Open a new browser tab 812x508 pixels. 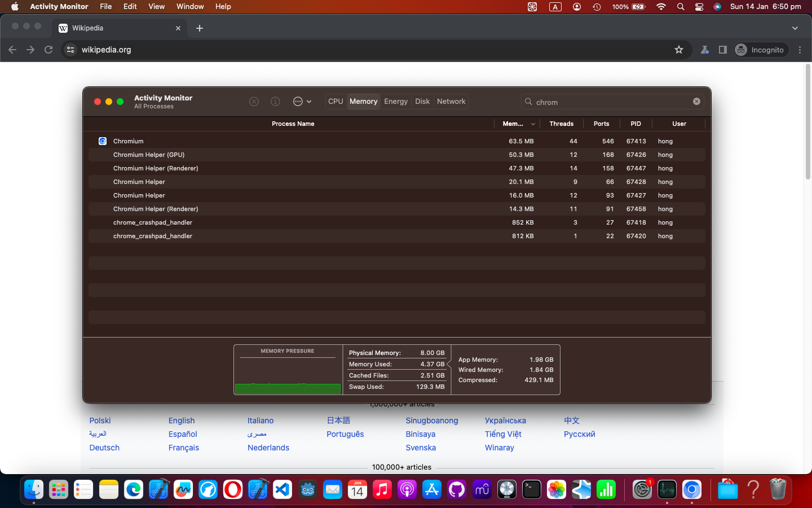pyautogui.click(x=200, y=28)
